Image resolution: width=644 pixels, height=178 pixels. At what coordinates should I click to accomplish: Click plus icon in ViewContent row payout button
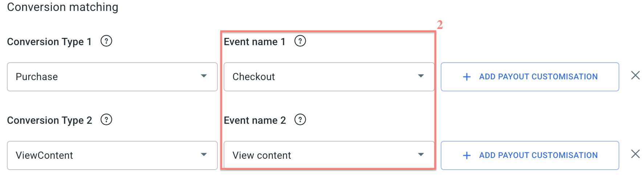tap(467, 155)
